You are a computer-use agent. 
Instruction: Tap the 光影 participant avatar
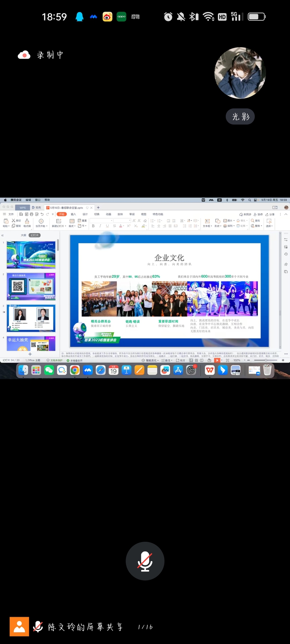(240, 73)
